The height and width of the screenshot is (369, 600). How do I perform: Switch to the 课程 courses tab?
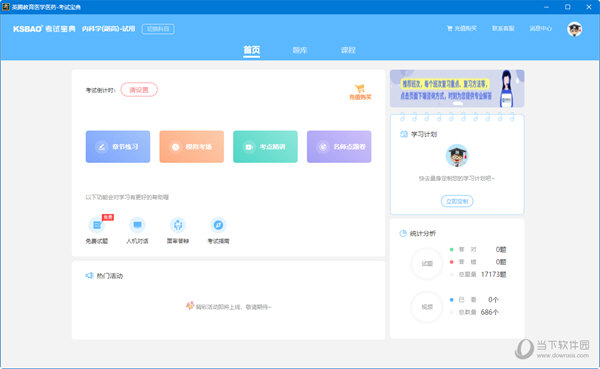(x=348, y=50)
